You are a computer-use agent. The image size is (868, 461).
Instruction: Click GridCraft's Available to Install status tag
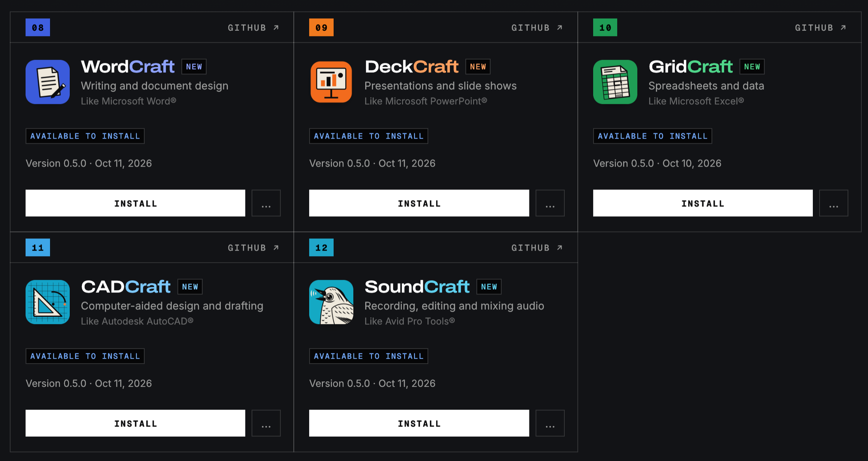(x=653, y=136)
